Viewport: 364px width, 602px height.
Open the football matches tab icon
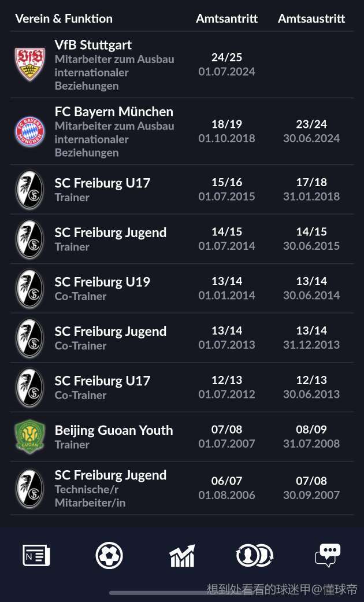click(x=109, y=556)
